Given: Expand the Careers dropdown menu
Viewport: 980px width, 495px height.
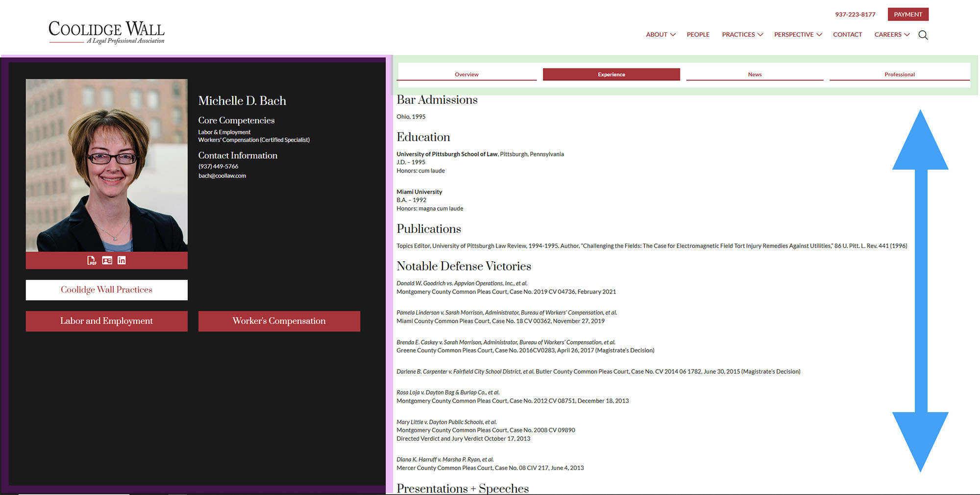Looking at the screenshot, I should pos(891,35).
